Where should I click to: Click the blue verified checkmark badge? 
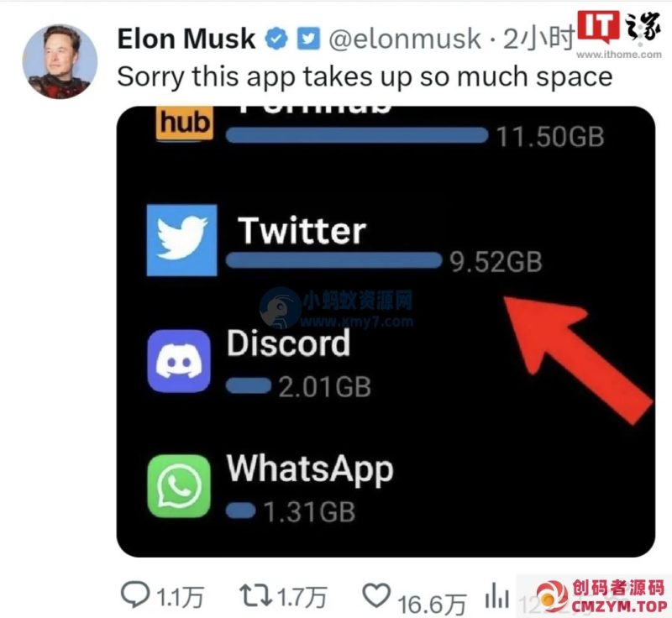pyautogui.click(x=276, y=39)
